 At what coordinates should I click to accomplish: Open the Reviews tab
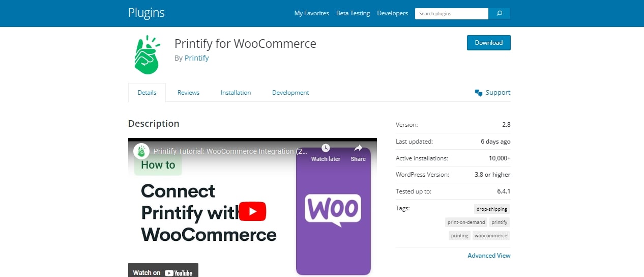click(188, 93)
